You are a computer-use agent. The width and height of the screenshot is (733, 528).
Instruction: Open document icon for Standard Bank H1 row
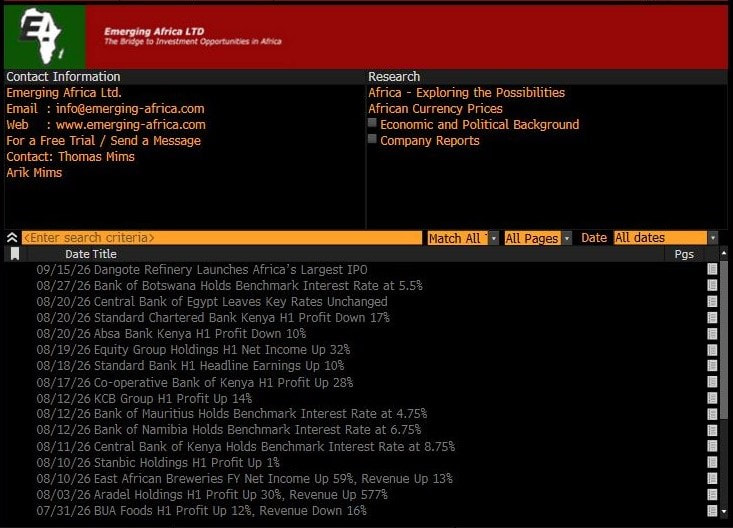712,365
